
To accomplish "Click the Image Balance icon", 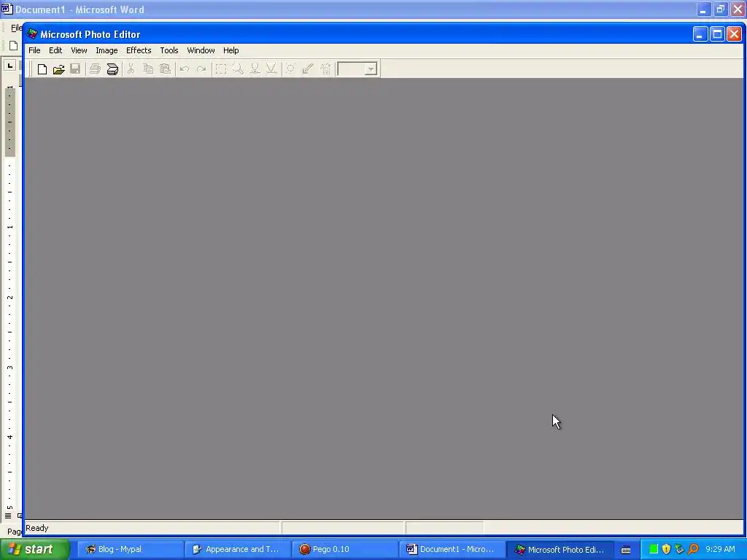I will click(x=290, y=69).
